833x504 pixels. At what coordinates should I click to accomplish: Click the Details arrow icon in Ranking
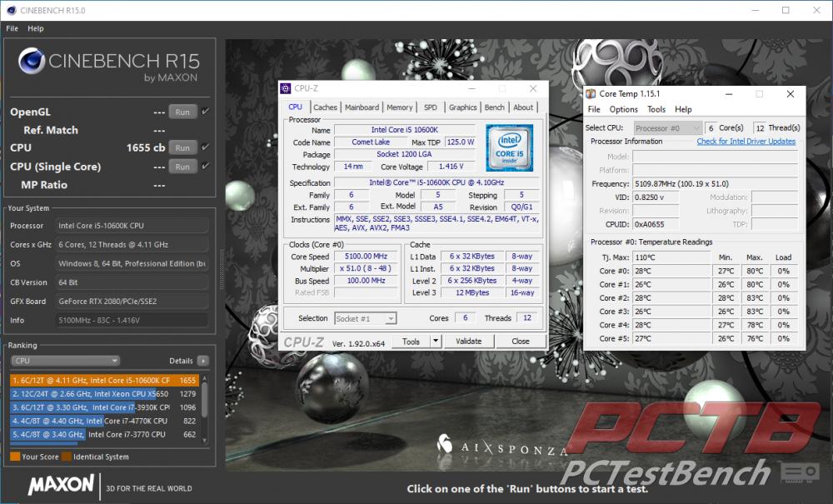click(x=203, y=361)
